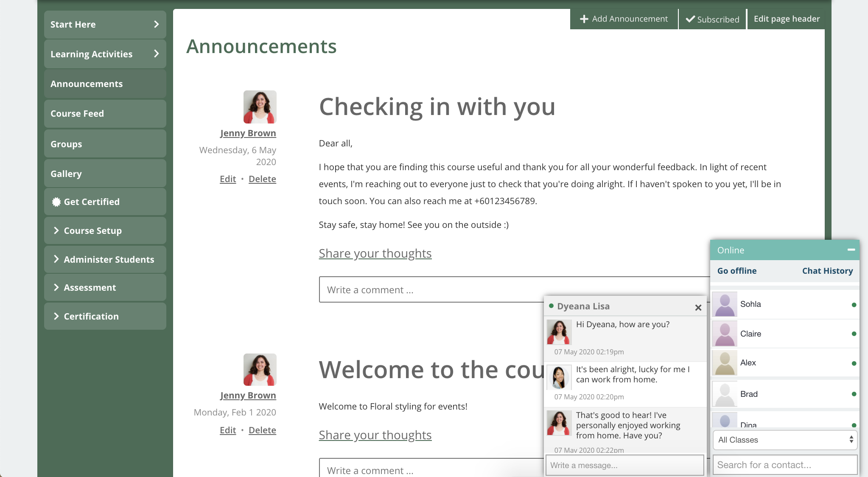868x477 pixels.
Task: Open Course Feed in sidebar
Action: pyautogui.click(x=77, y=114)
